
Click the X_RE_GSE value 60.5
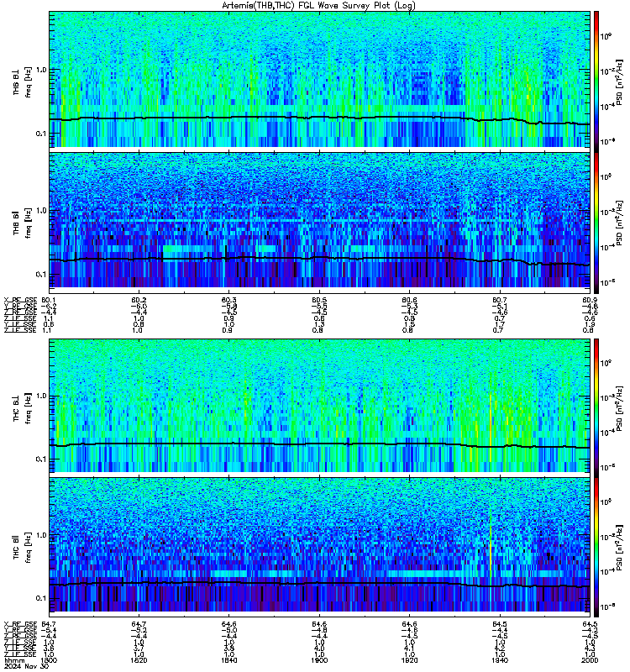pyautogui.click(x=319, y=300)
